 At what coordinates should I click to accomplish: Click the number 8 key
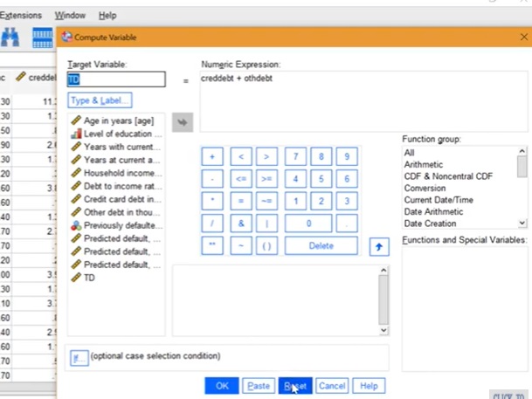point(321,156)
